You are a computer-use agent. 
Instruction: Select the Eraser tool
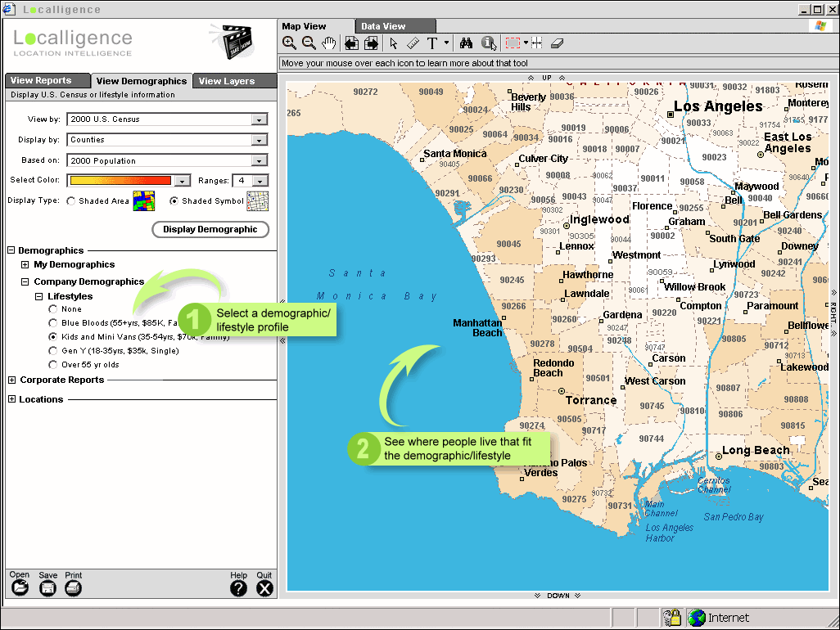(x=558, y=43)
